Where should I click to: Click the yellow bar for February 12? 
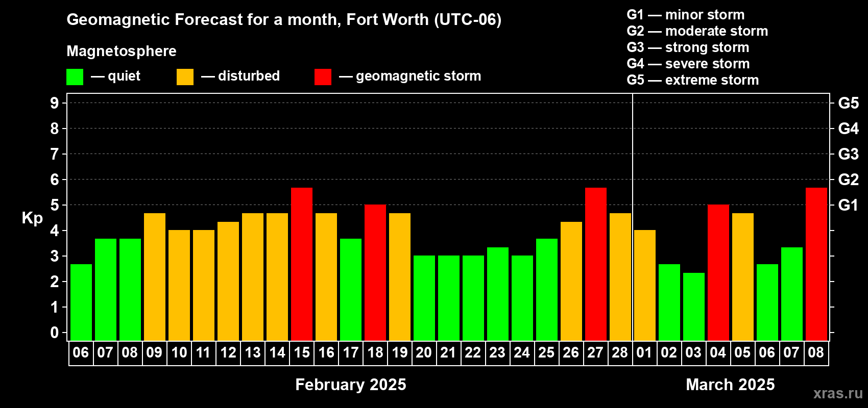[228, 281]
